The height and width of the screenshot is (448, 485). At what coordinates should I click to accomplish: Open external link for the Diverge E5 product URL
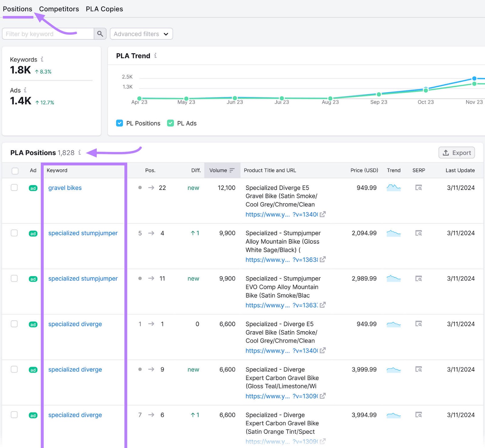(x=323, y=214)
